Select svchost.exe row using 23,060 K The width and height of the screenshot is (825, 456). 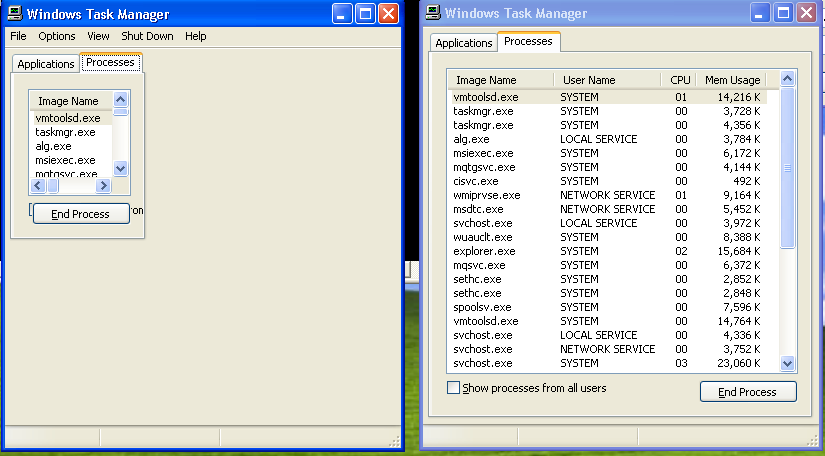coord(608,363)
